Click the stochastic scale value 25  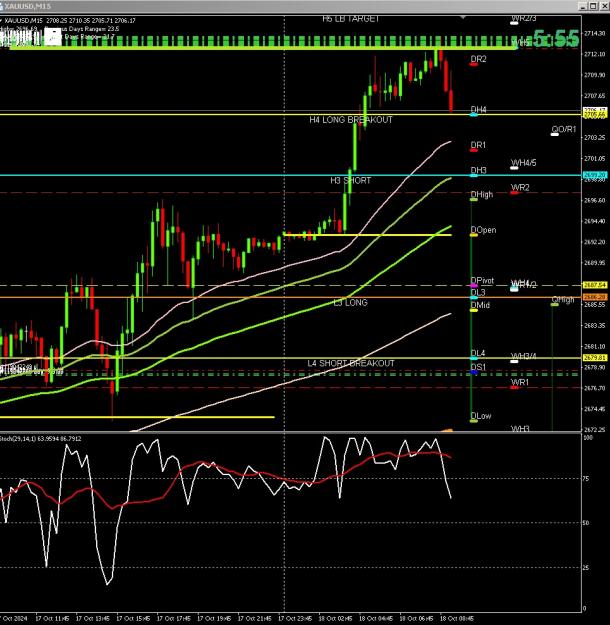coord(586,568)
